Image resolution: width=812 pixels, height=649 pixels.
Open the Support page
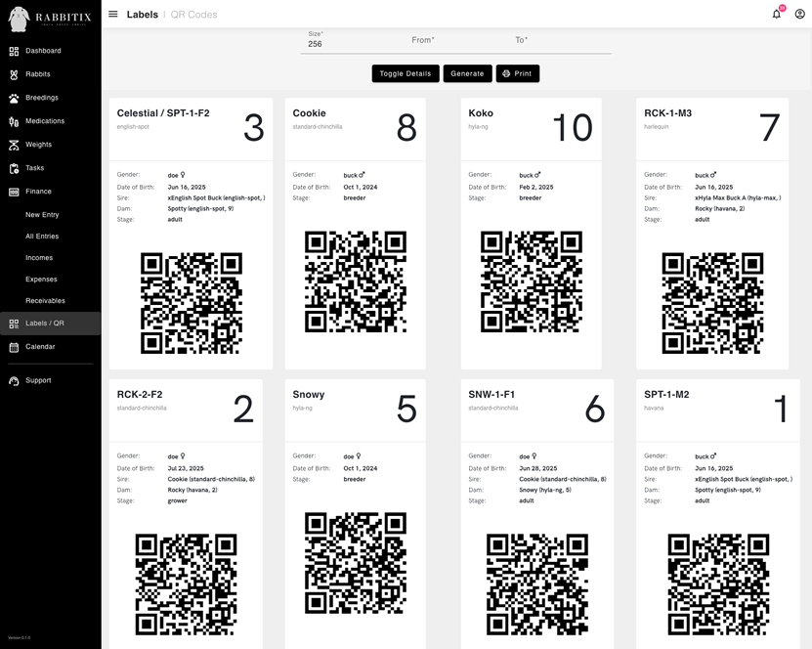(39, 380)
